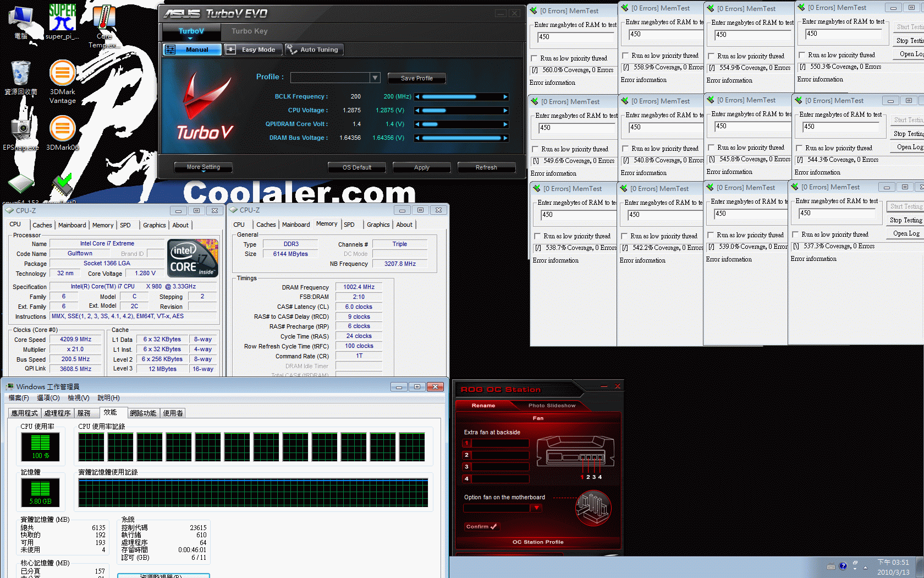Toggle low priority thread in 549.6% Coverage MemTest
924x578 pixels.
coord(535,149)
